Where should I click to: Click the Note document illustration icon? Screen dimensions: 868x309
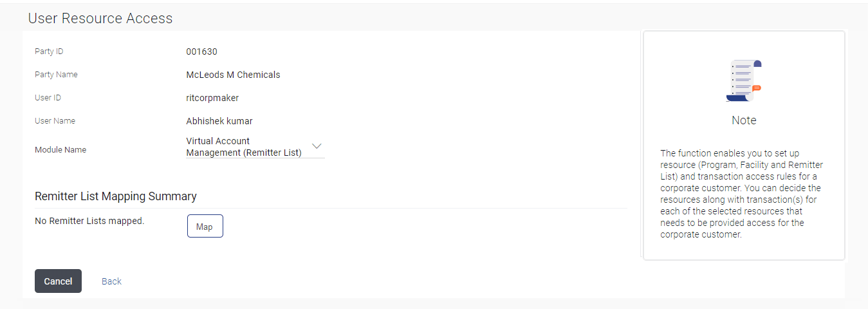click(x=744, y=81)
